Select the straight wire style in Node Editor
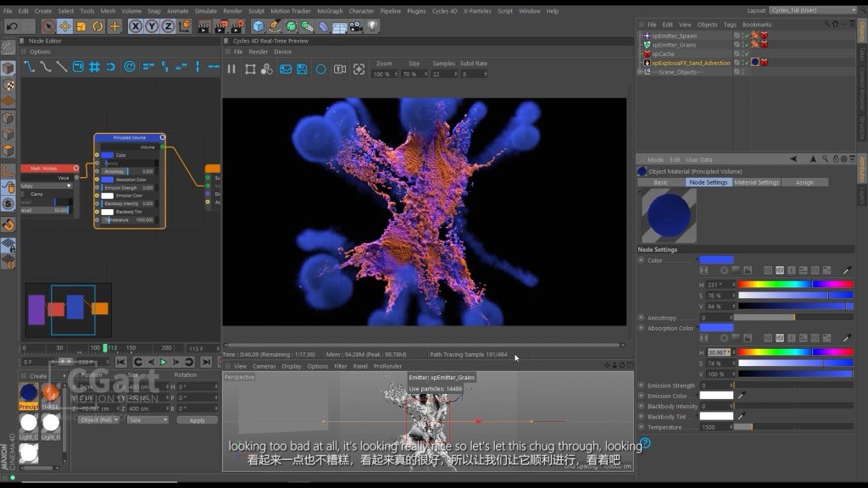The image size is (868, 488). (x=62, y=67)
